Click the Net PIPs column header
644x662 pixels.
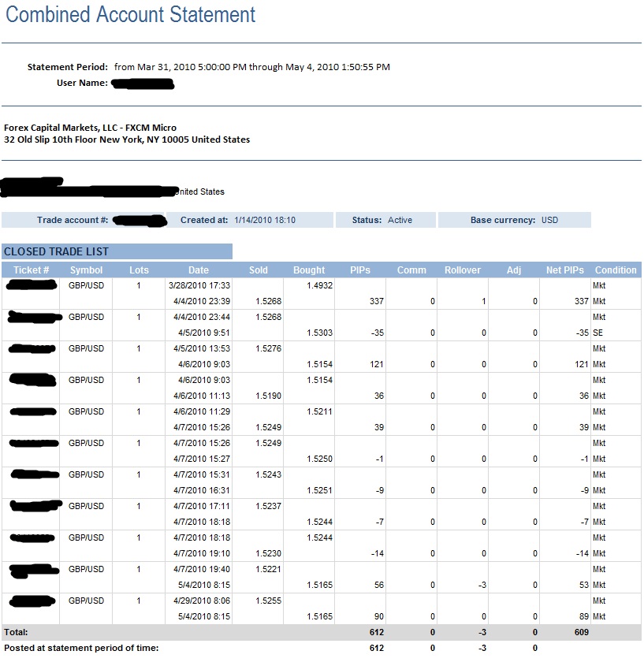click(564, 270)
